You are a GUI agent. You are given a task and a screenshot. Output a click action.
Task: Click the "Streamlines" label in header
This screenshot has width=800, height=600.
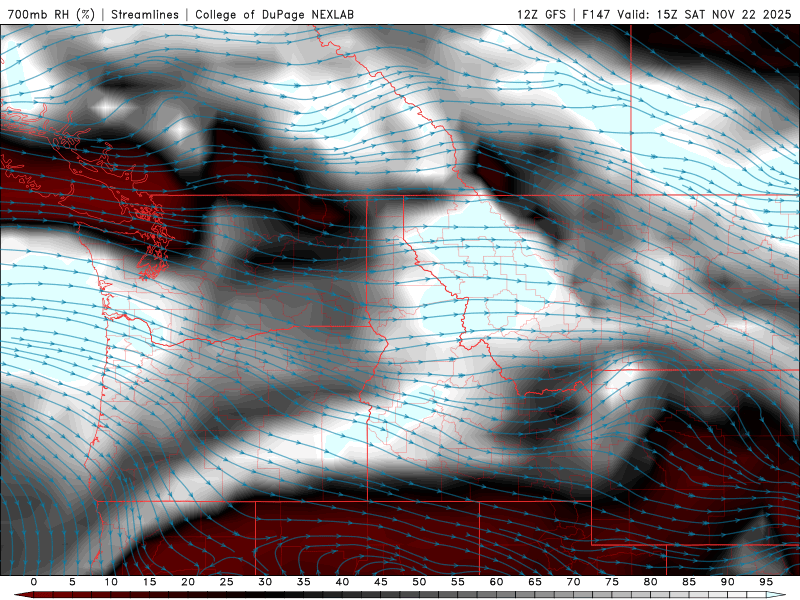click(x=145, y=14)
